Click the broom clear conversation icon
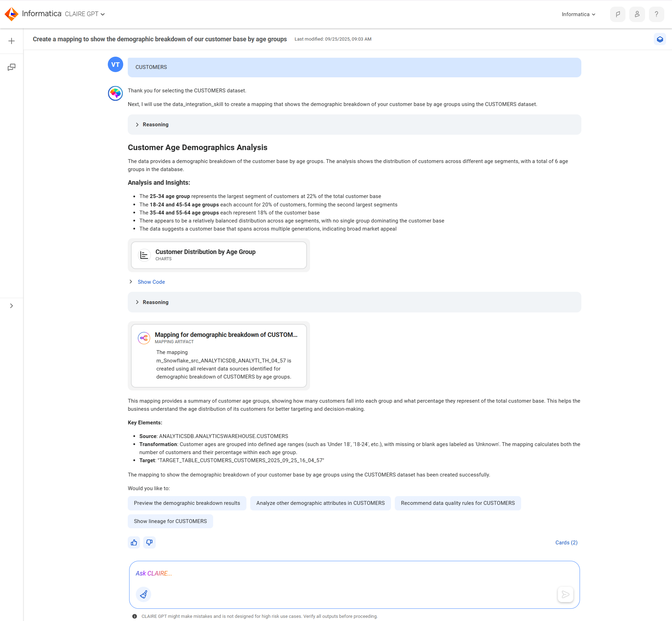The image size is (672, 621). point(143,594)
